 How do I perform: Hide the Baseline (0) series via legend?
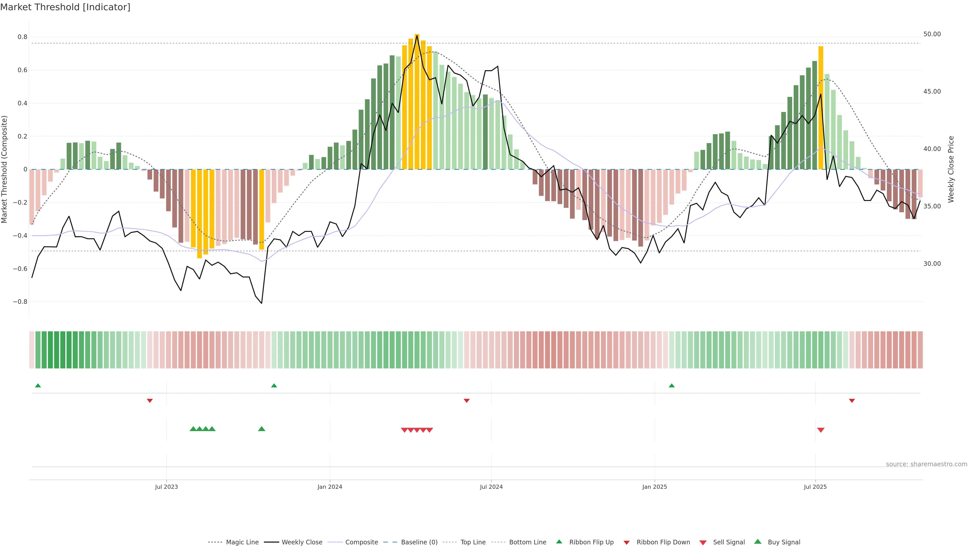[419, 542]
